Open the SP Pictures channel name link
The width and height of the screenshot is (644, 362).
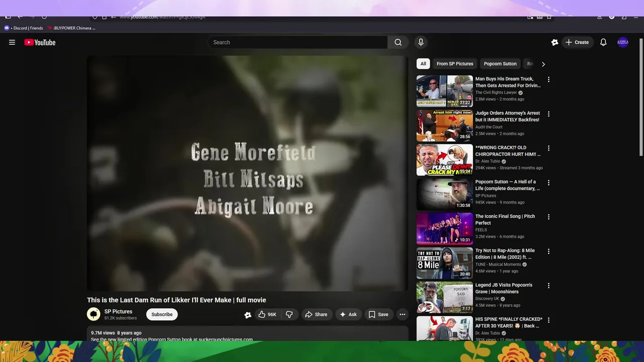point(118,311)
